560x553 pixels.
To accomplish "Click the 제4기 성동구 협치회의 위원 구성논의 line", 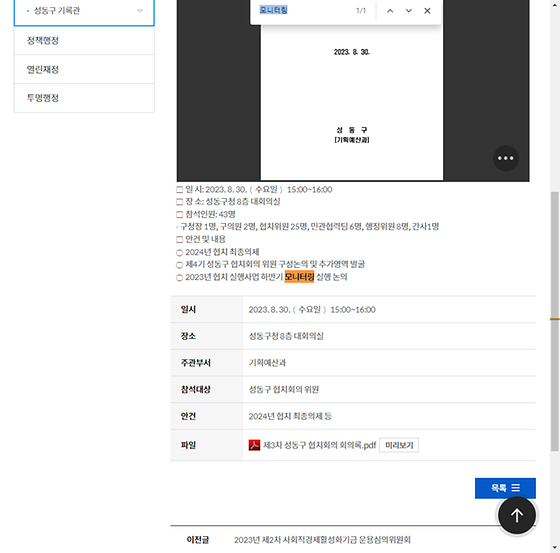I will tap(271, 264).
